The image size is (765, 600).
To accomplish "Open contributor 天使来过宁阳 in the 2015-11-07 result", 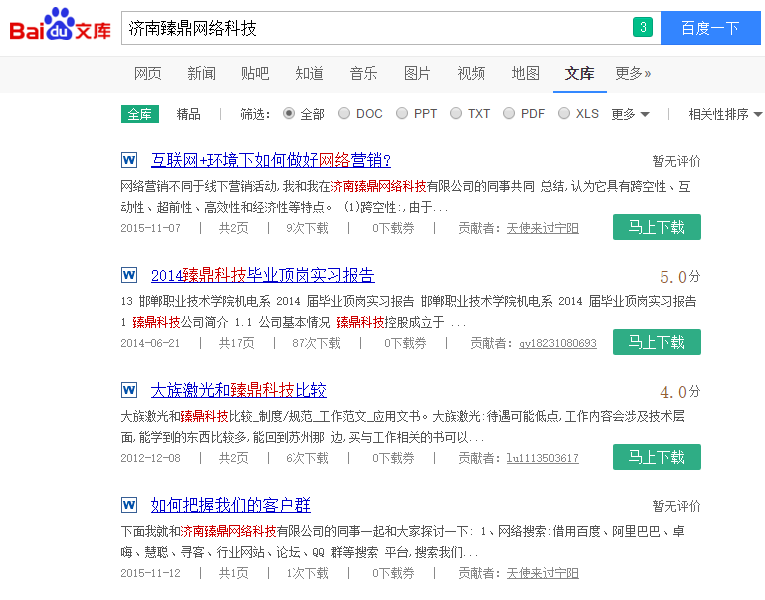I will (543, 228).
